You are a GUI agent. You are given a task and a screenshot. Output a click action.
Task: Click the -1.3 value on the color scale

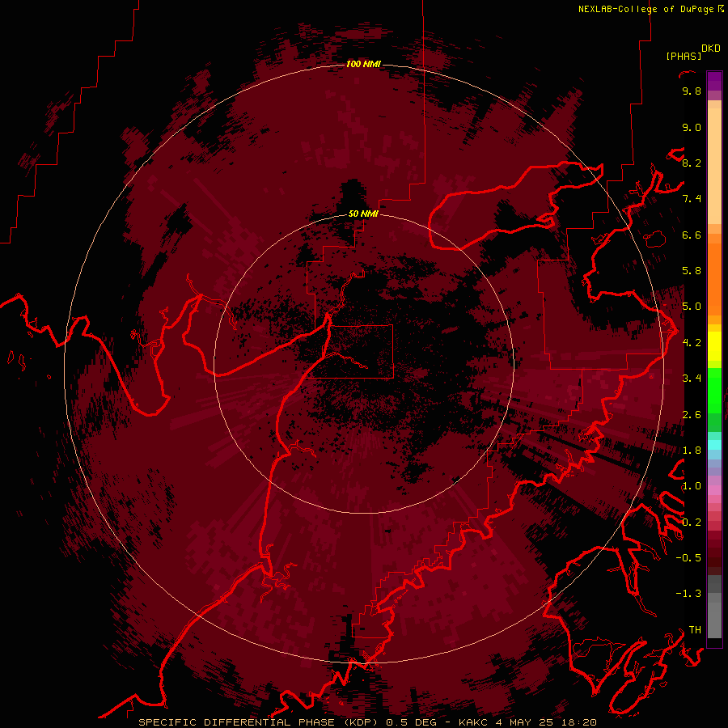[x=688, y=594]
